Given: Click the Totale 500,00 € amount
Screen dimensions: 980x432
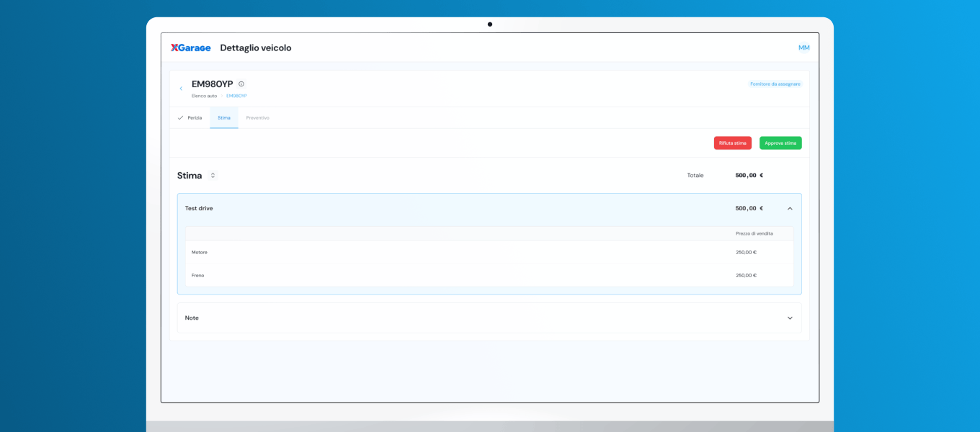Looking at the screenshot, I should pos(749,175).
